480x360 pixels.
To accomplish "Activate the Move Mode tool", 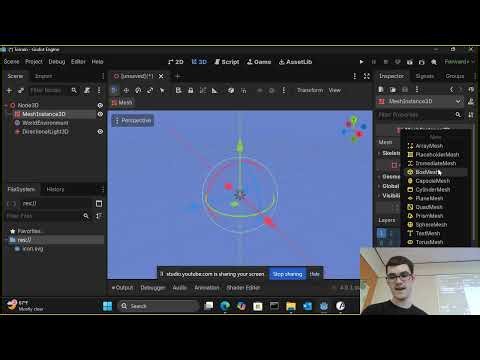I will click(126, 90).
